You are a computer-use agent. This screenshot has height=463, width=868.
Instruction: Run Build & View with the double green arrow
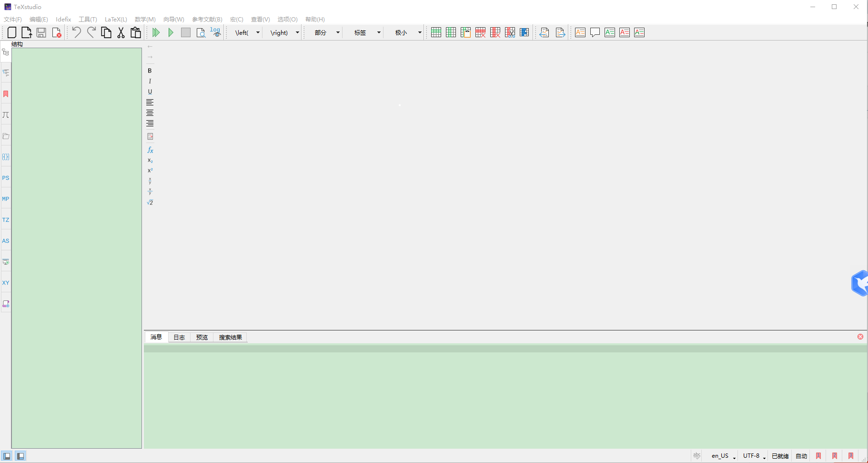[156, 32]
